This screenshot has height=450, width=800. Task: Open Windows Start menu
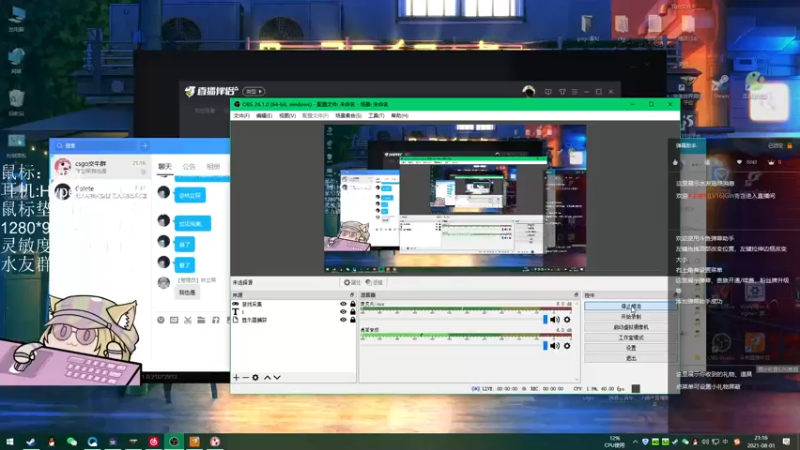tap(10, 441)
